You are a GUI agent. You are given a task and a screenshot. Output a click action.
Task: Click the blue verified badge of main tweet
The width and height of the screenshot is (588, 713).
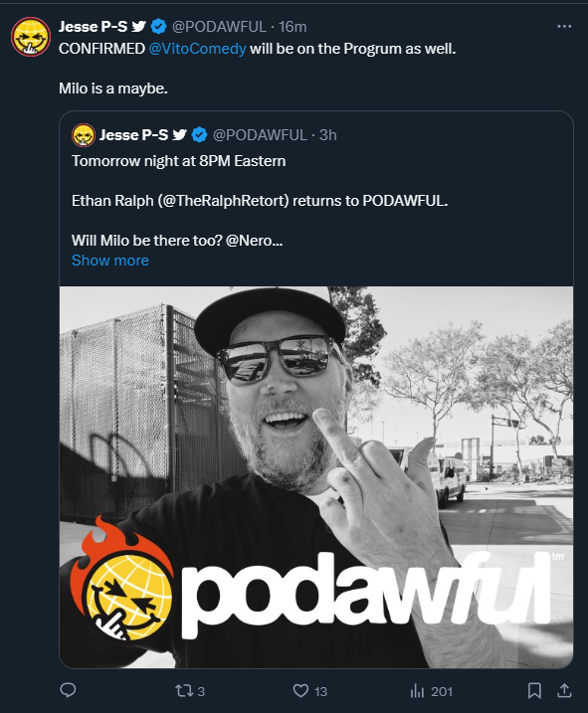pos(158,27)
